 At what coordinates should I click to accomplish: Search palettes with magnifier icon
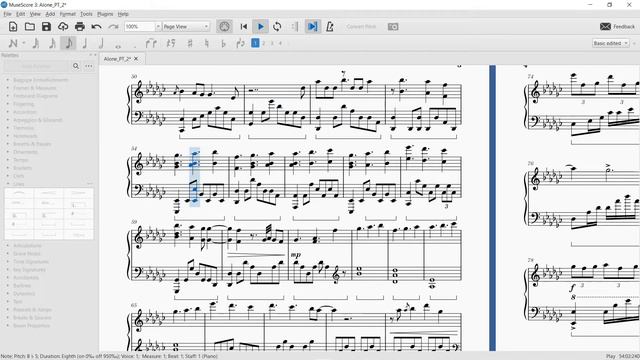pos(76,66)
